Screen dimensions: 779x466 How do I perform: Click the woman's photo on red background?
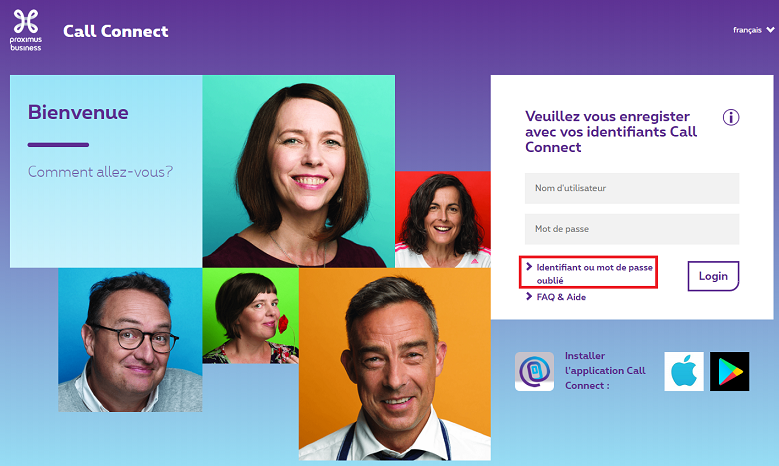(442, 219)
